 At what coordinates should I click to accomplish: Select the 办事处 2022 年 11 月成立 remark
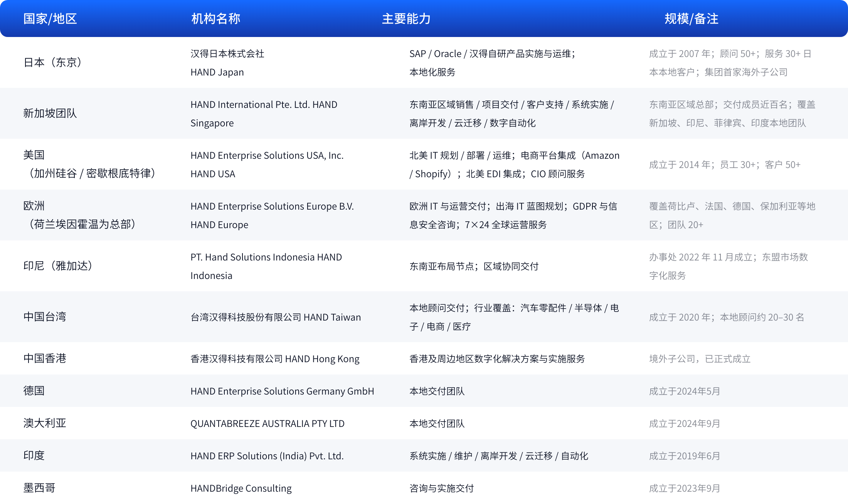point(729,266)
